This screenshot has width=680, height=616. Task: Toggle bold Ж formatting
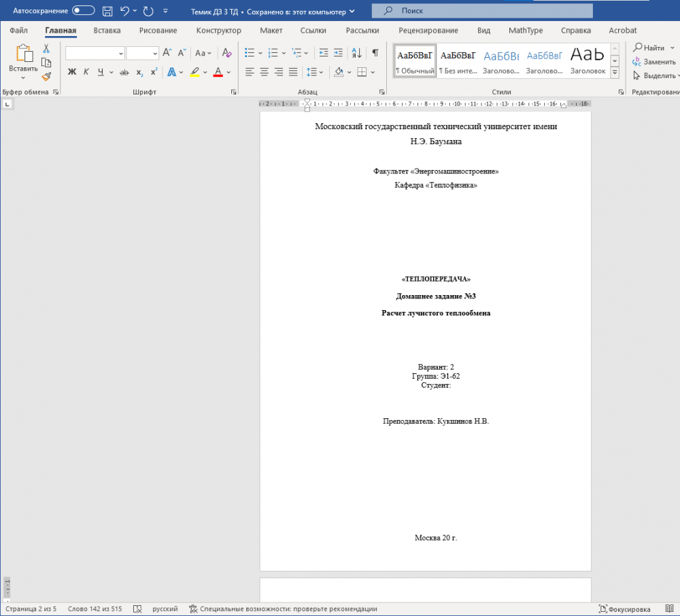pos(72,72)
